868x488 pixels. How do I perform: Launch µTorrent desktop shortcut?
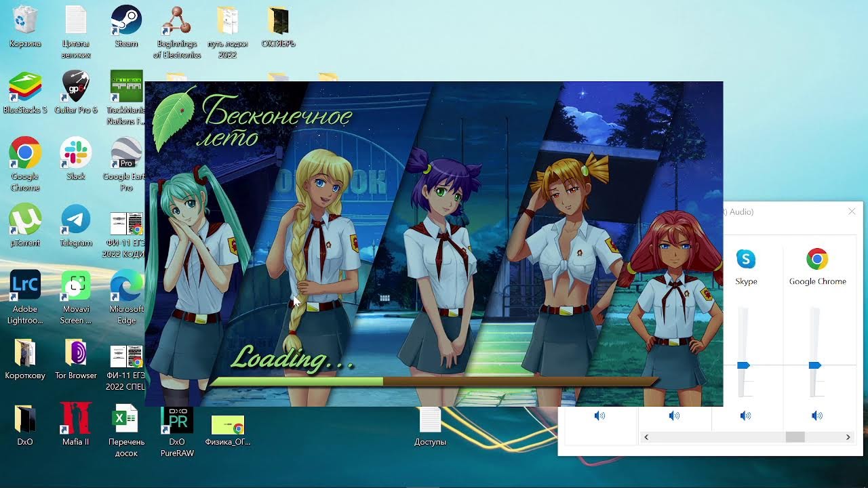click(25, 226)
